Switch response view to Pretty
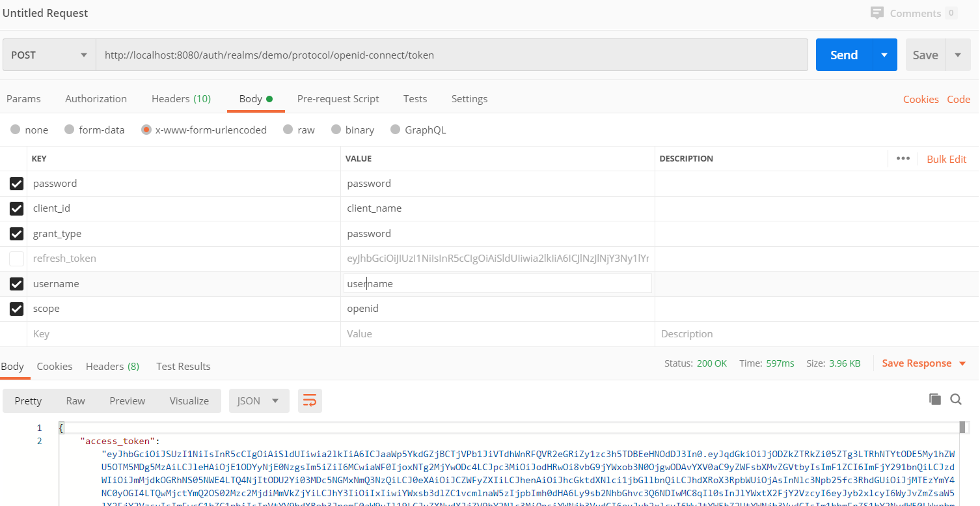The width and height of the screenshot is (980, 506). click(28, 401)
